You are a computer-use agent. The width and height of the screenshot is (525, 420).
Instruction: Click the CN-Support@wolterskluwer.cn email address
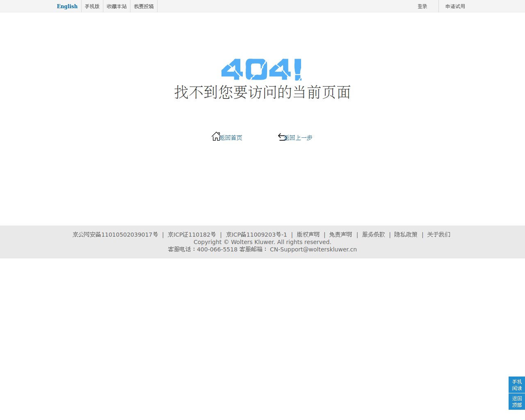pyautogui.click(x=313, y=249)
